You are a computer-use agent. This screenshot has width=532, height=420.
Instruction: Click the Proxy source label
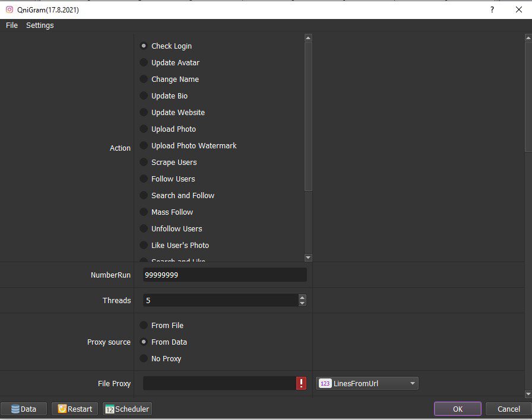point(109,342)
